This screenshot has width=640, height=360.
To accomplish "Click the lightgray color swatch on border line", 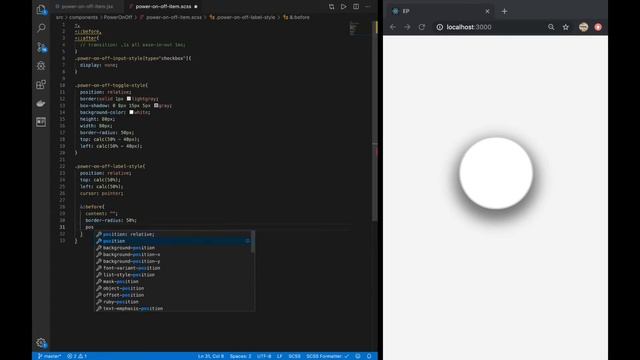I will pyautogui.click(x=129, y=99).
